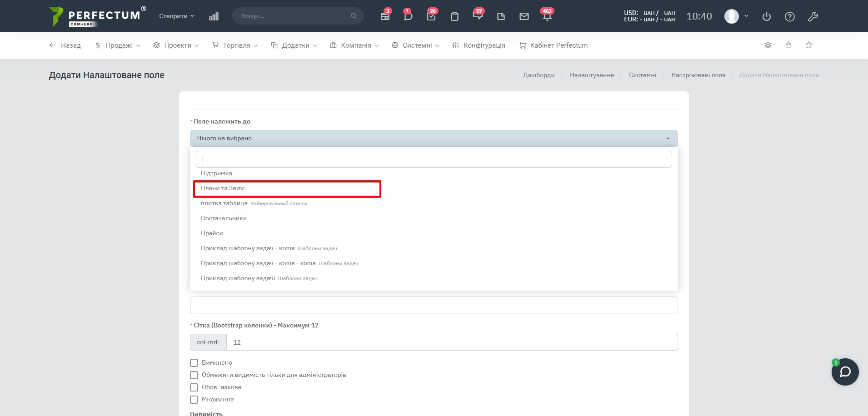Open the live chat bubble widget
The width and height of the screenshot is (868, 416).
[845, 372]
